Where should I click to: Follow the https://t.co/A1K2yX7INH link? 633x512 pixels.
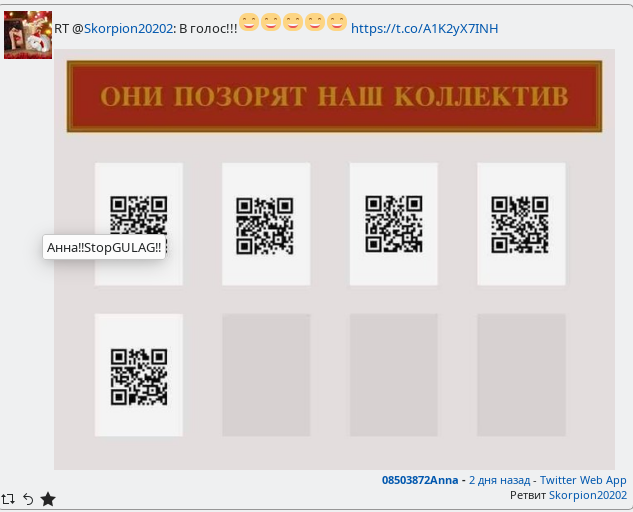[x=424, y=28]
